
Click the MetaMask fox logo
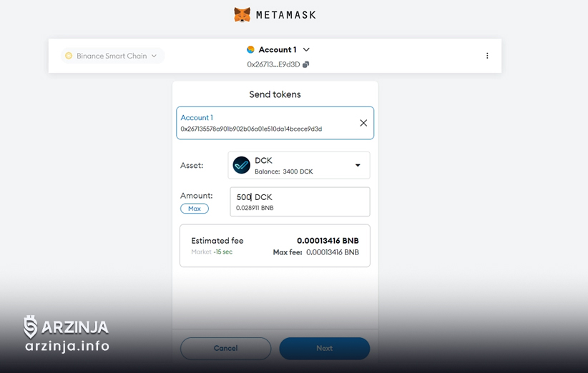pos(242,15)
